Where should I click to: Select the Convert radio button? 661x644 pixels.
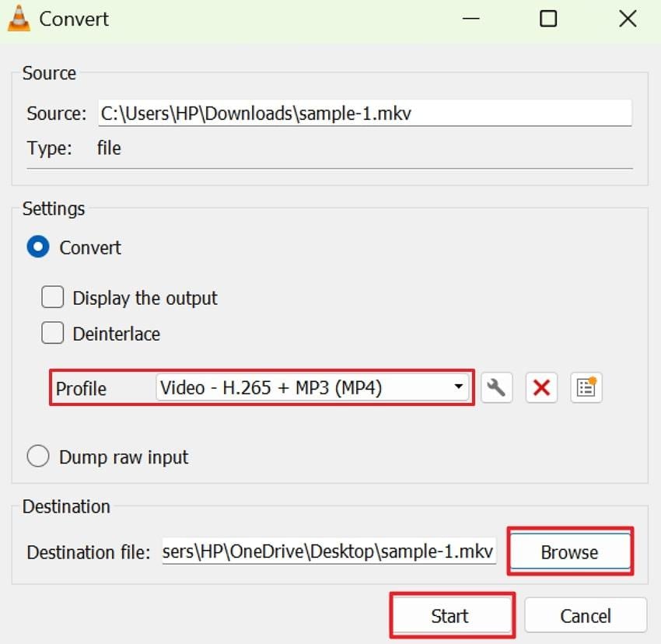point(39,247)
